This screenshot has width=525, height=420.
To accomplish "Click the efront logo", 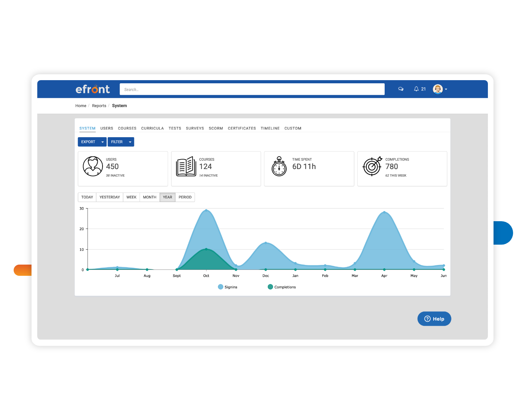I will pyautogui.click(x=93, y=89).
